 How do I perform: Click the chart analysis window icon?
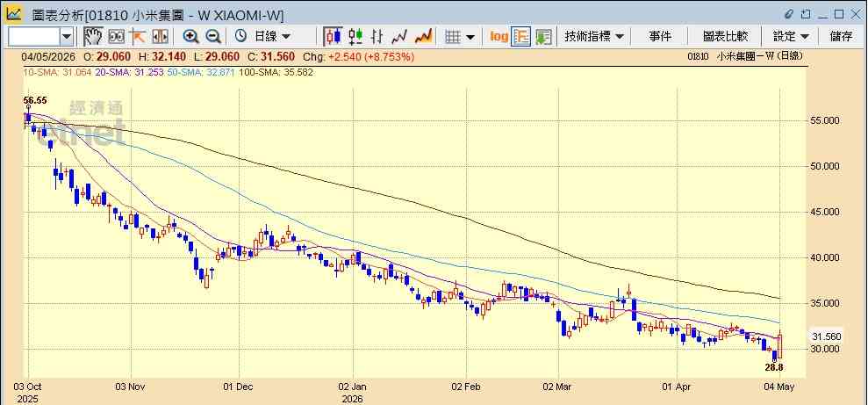[x=13, y=13]
